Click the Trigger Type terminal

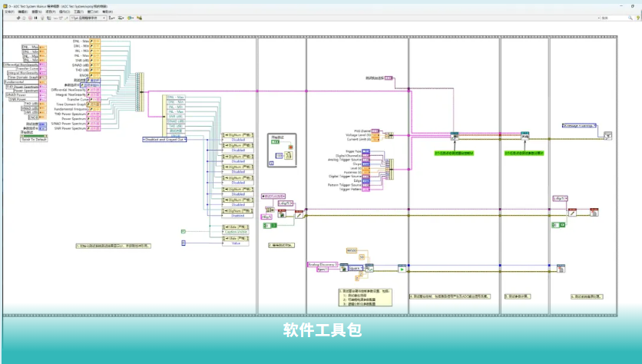coord(366,151)
